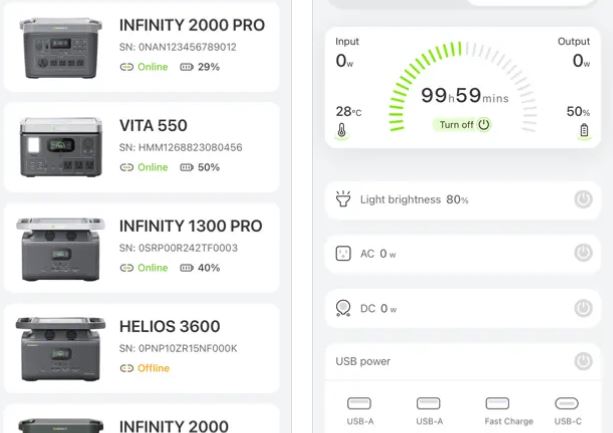613x433 pixels.
Task: Open the HELIOS 3600 device thumbnail
Action: click(x=60, y=347)
